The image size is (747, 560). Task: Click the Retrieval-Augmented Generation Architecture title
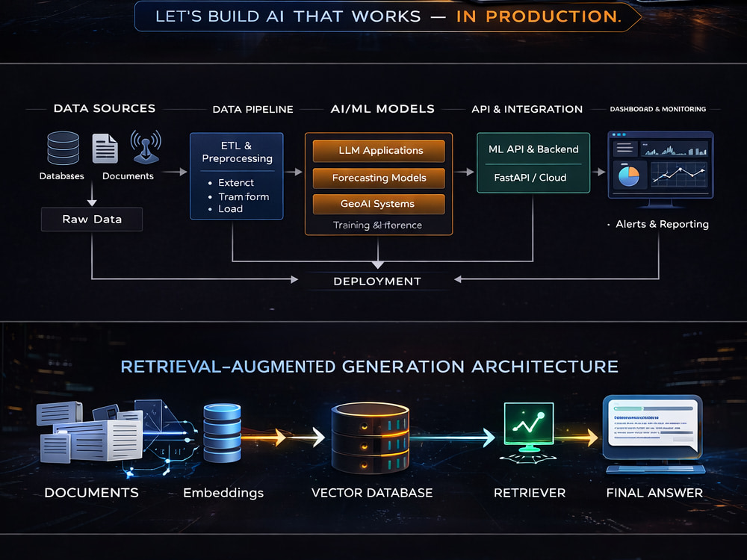coord(370,367)
